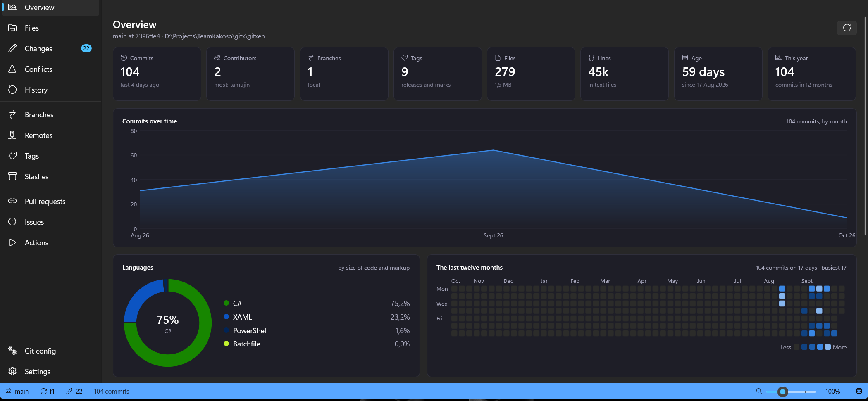Click the Branches 1 local stat card
Viewport: 868px width, 401px height.
coord(344,74)
